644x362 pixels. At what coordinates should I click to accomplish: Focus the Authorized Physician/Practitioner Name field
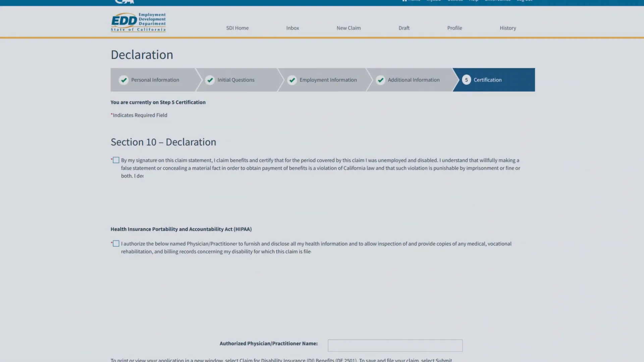pos(395,346)
